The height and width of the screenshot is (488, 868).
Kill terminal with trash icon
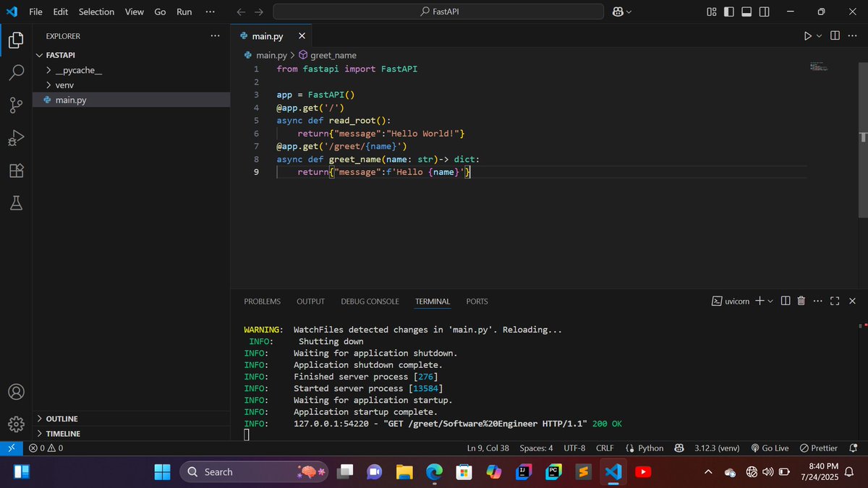[801, 301]
